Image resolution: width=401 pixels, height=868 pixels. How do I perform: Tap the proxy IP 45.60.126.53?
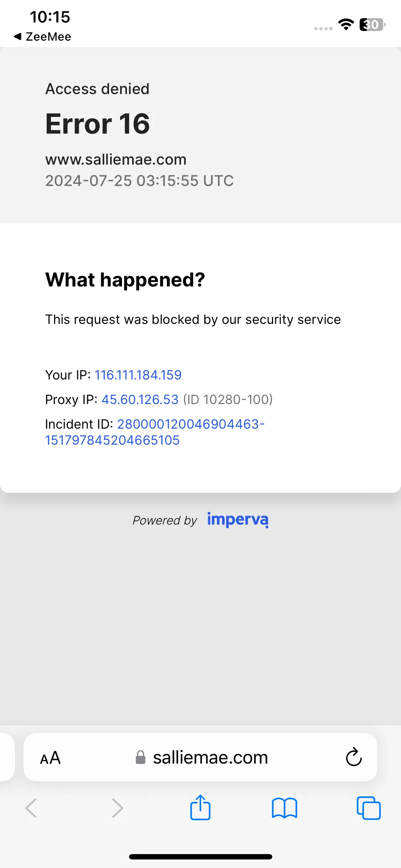pos(140,399)
